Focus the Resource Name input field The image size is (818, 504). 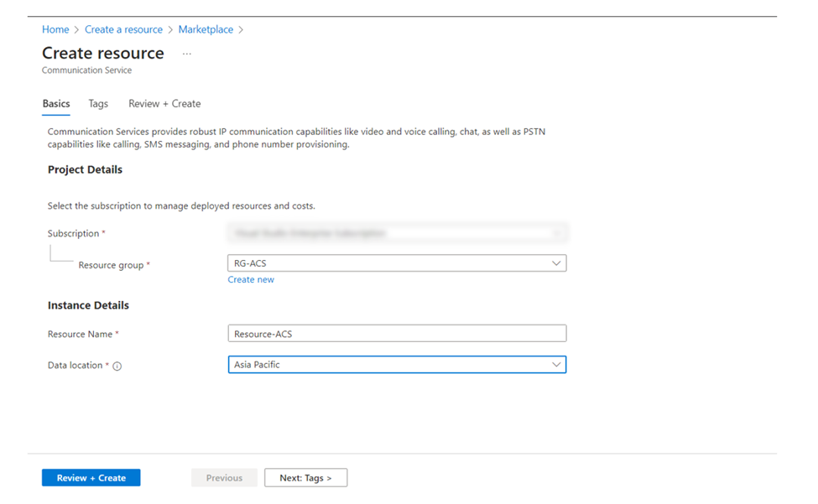pyautogui.click(x=397, y=334)
